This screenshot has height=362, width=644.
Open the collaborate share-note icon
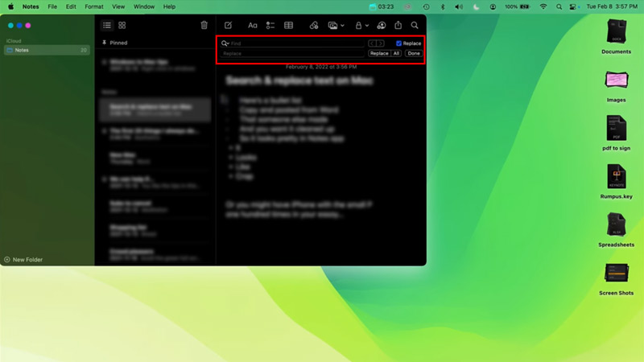(x=381, y=26)
